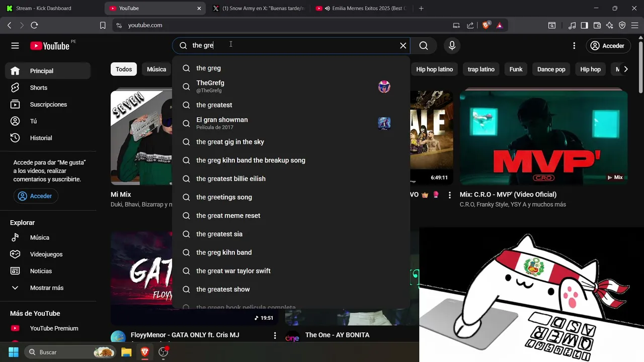The width and height of the screenshot is (644, 362).
Task: Submit search with the magnifier button
Action: tap(424, 46)
